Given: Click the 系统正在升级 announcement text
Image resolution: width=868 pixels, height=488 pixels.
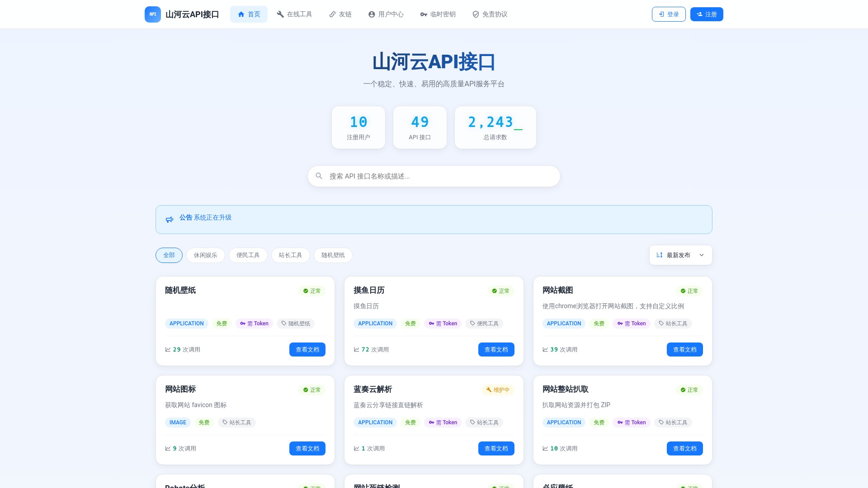Looking at the screenshot, I should [212, 217].
